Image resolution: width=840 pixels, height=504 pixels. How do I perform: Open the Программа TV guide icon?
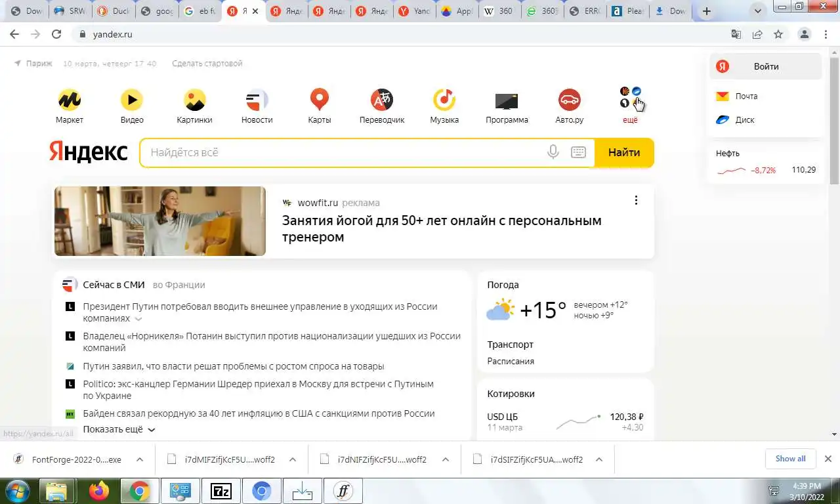[507, 100]
